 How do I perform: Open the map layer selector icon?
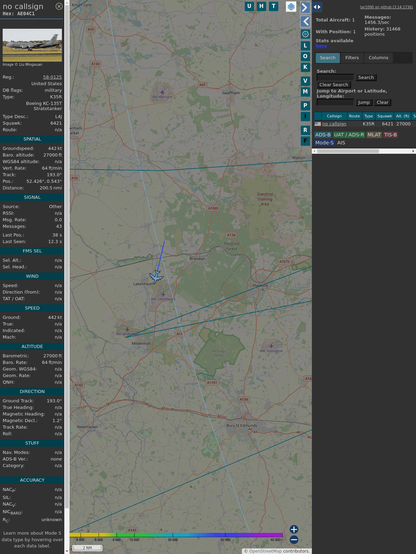(x=291, y=6)
